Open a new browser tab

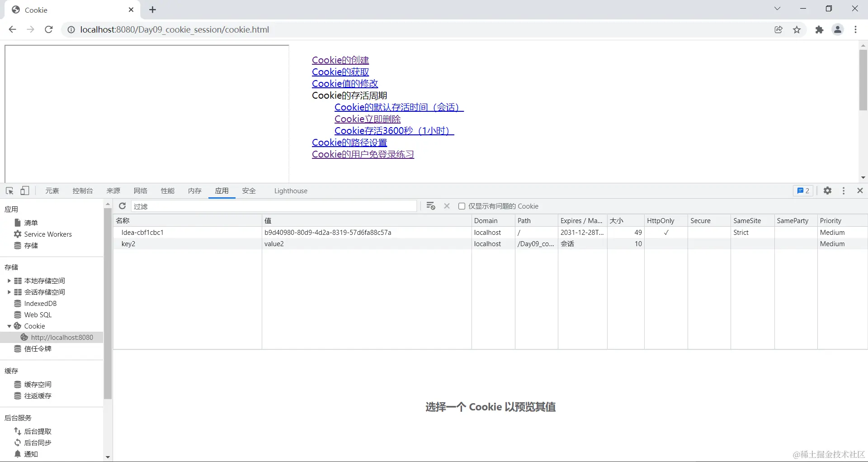click(152, 10)
